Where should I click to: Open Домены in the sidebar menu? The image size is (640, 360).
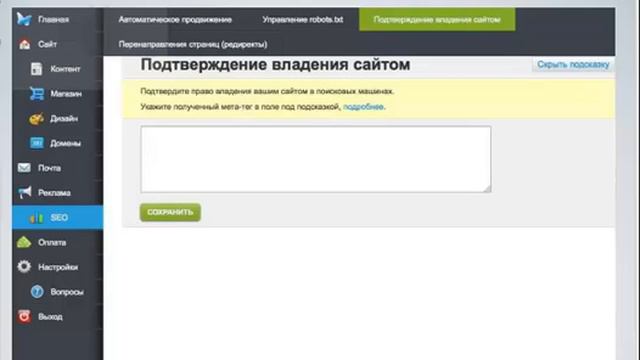pos(65,143)
